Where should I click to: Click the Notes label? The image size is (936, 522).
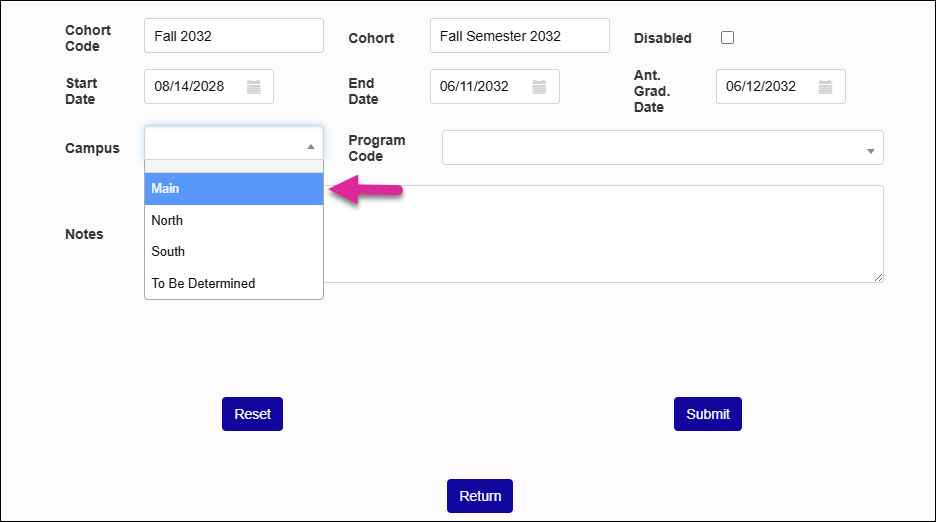[84, 234]
